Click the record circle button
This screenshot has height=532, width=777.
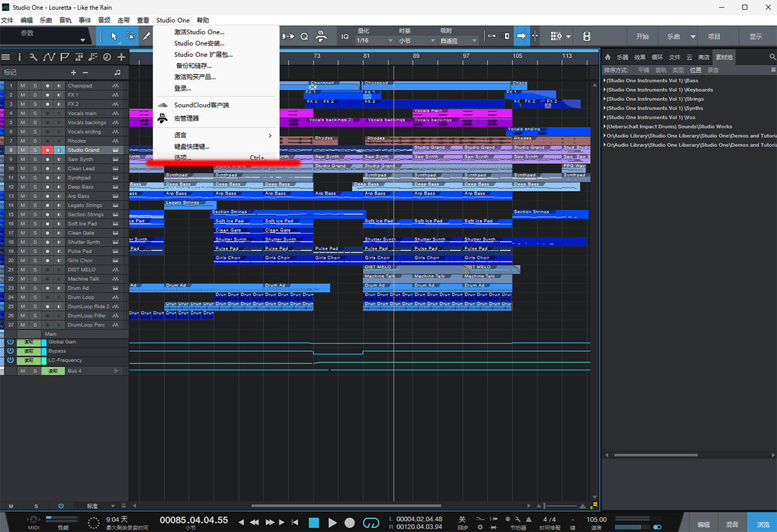click(350, 522)
